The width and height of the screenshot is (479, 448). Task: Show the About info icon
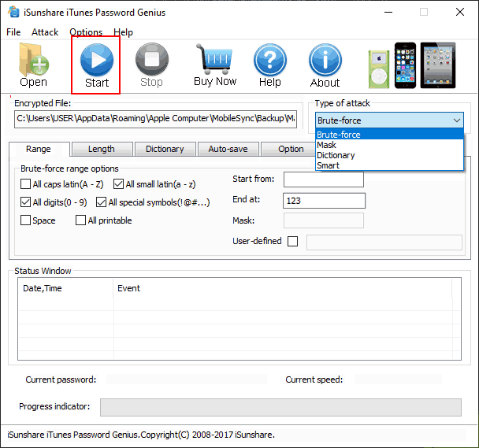(x=325, y=60)
